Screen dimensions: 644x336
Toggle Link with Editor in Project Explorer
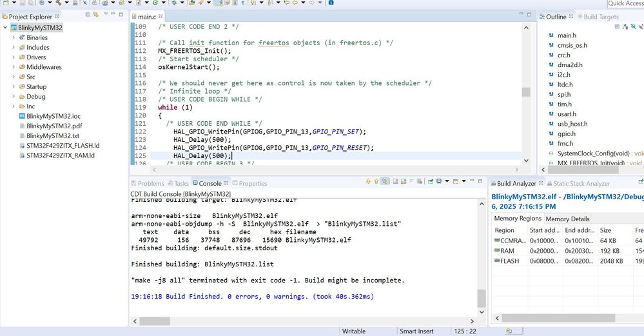(x=95, y=15)
